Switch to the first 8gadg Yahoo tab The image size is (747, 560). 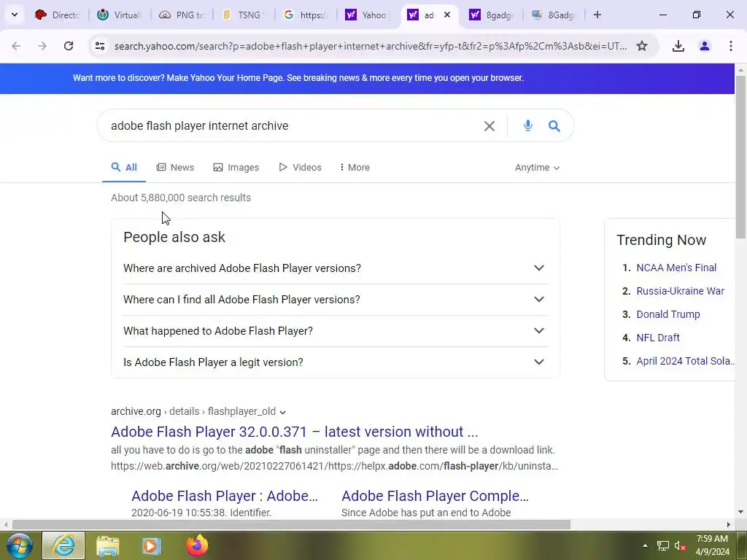(491, 15)
